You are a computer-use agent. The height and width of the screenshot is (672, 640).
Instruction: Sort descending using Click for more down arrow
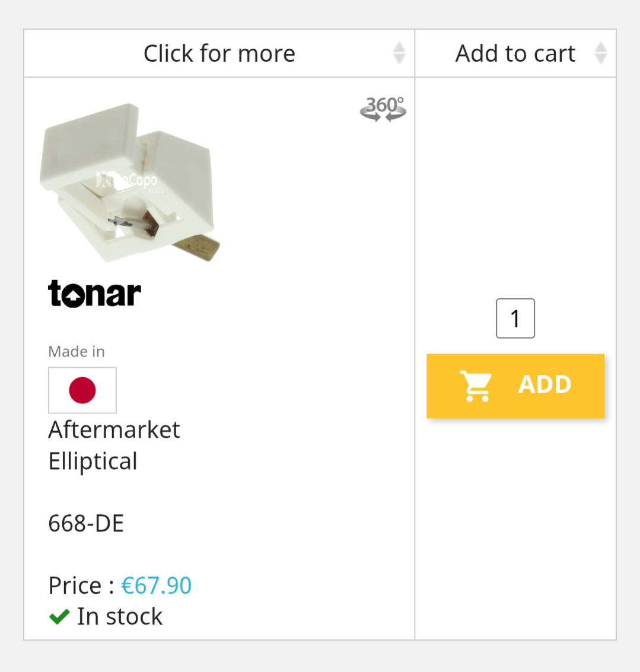[399, 59]
